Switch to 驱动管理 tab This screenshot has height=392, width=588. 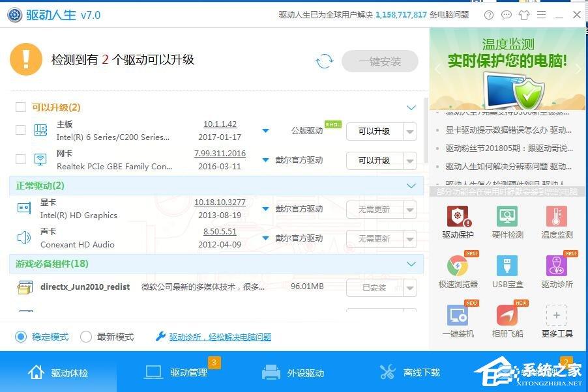(x=176, y=372)
